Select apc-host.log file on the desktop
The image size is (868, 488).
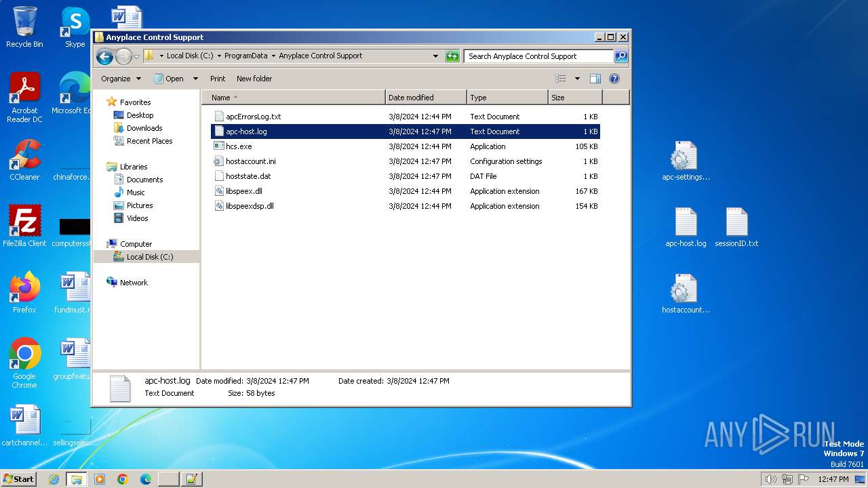(x=686, y=228)
